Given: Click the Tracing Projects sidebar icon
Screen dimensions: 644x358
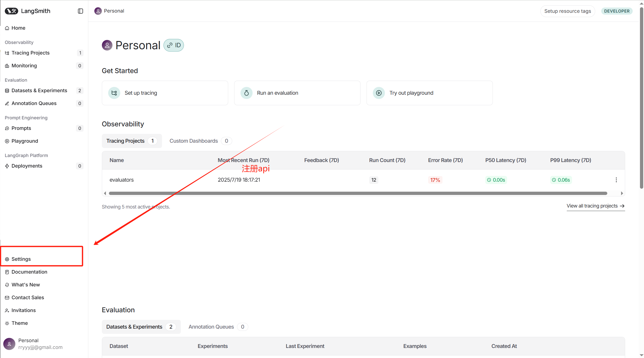Looking at the screenshot, I should point(7,53).
